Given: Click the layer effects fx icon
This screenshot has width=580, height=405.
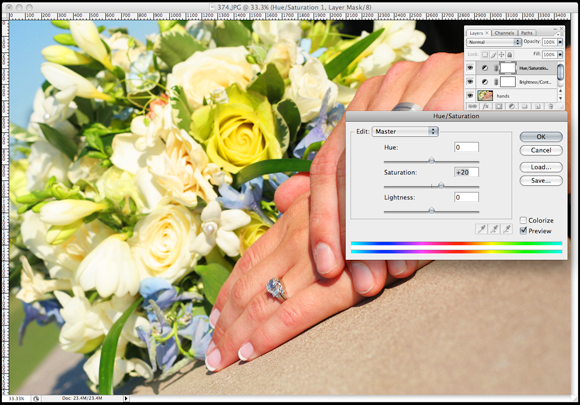Looking at the screenshot, I should (486, 106).
